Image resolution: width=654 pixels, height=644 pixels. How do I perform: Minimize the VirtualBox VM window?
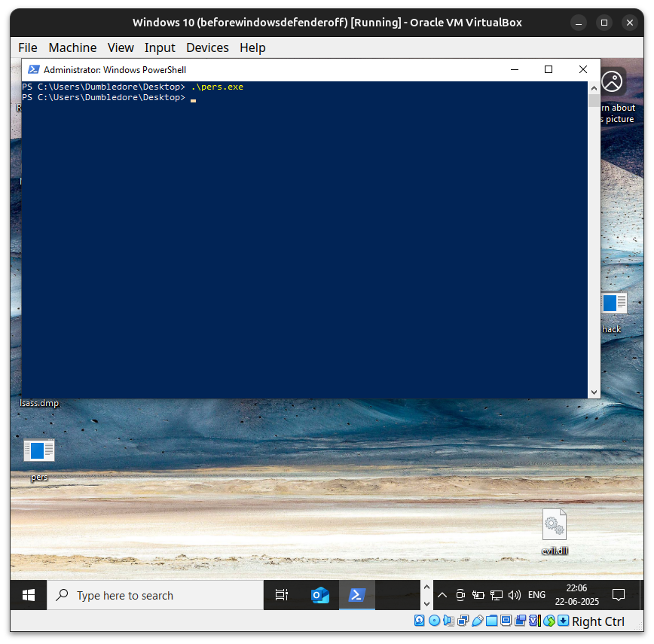pyautogui.click(x=579, y=23)
